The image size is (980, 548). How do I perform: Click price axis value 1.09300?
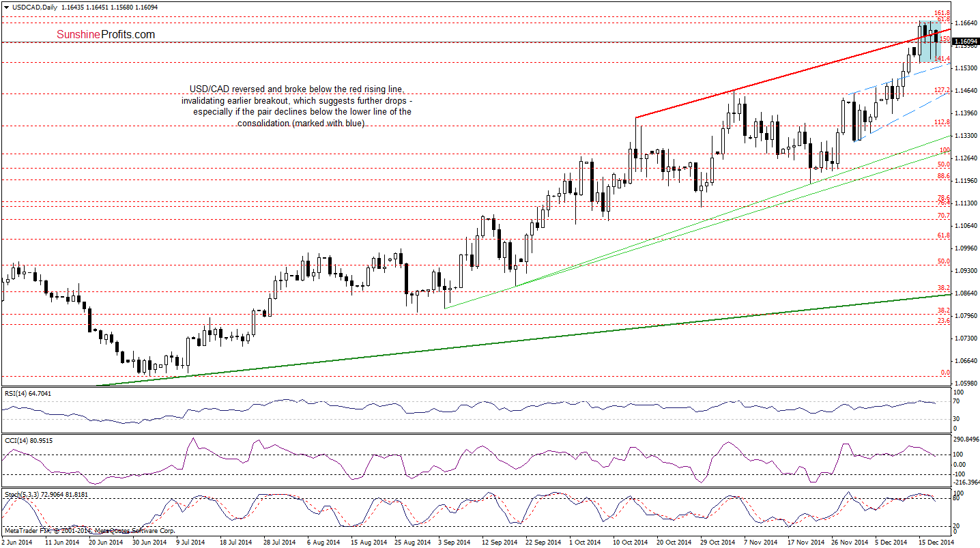pyautogui.click(x=966, y=271)
